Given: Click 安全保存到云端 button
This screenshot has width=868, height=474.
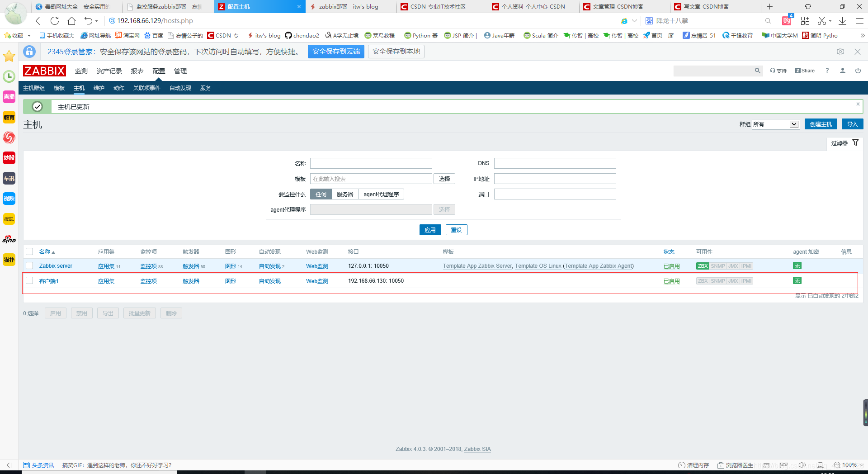Looking at the screenshot, I should point(336,52).
